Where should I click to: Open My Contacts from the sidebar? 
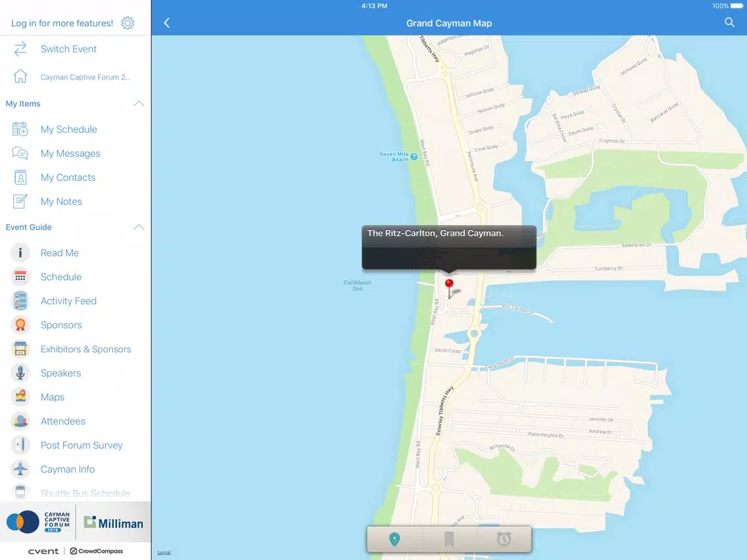click(68, 177)
